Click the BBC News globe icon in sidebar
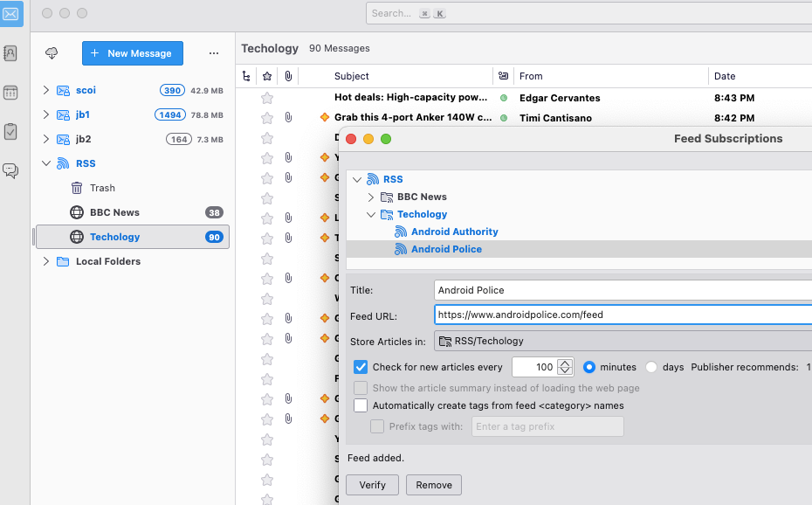This screenshot has width=812, height=505. pyautogui.click(x=77, y=212)
